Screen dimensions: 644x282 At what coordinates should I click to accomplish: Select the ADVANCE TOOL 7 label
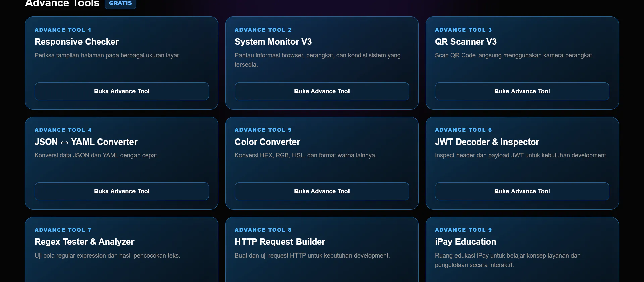(63, 230)
